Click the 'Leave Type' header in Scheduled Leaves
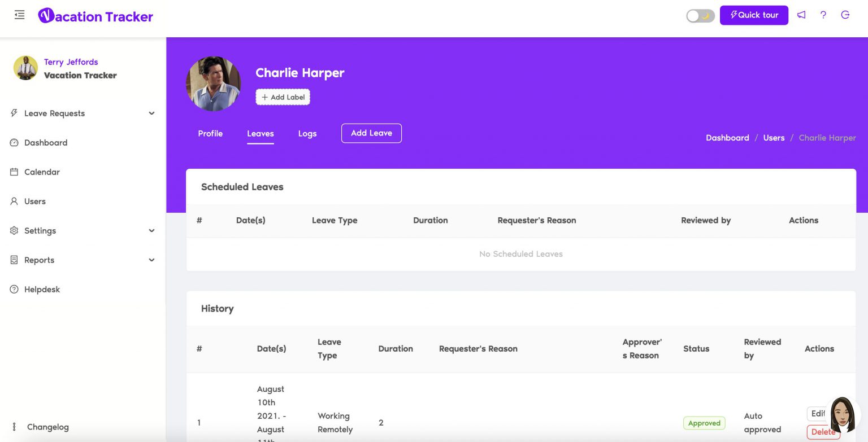Viewport: 868px width, 442px height. click(x=335, y=221)
